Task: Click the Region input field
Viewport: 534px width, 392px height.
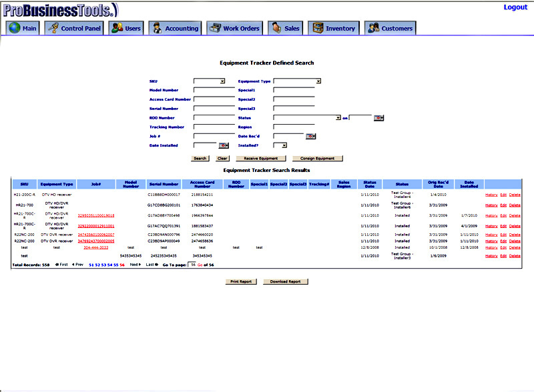Action: 294,127
